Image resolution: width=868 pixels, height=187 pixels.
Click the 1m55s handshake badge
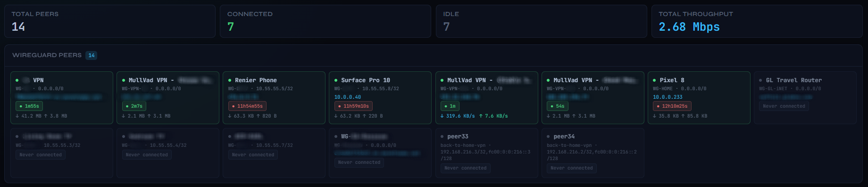coord(29,106)
